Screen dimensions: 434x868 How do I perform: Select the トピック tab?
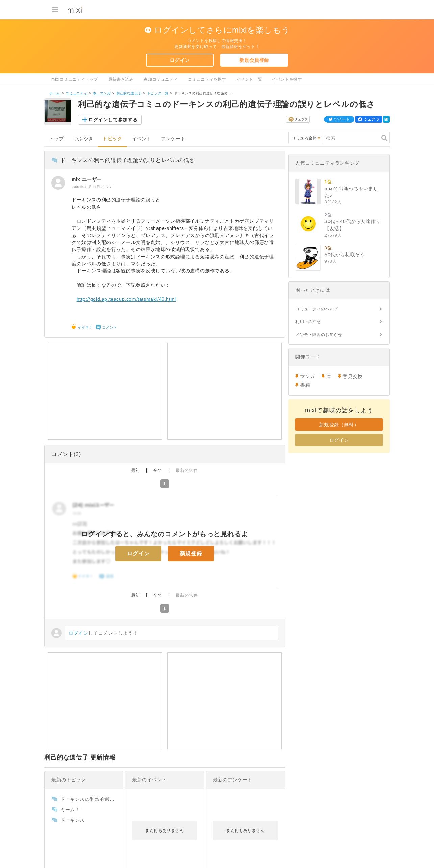click(x=112, y=139)
